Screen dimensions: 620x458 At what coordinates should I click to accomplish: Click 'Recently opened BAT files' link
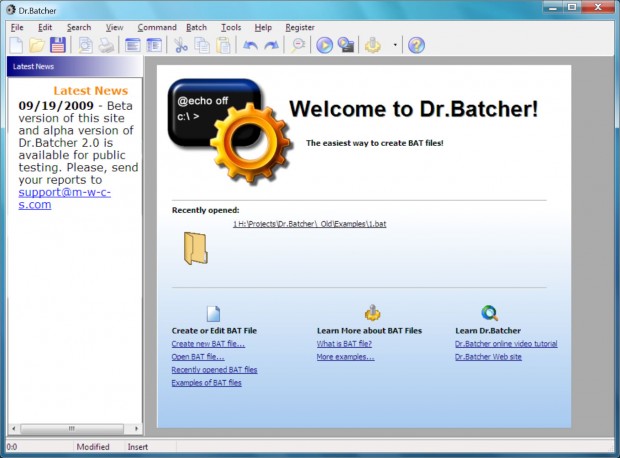tap(214, 370)
